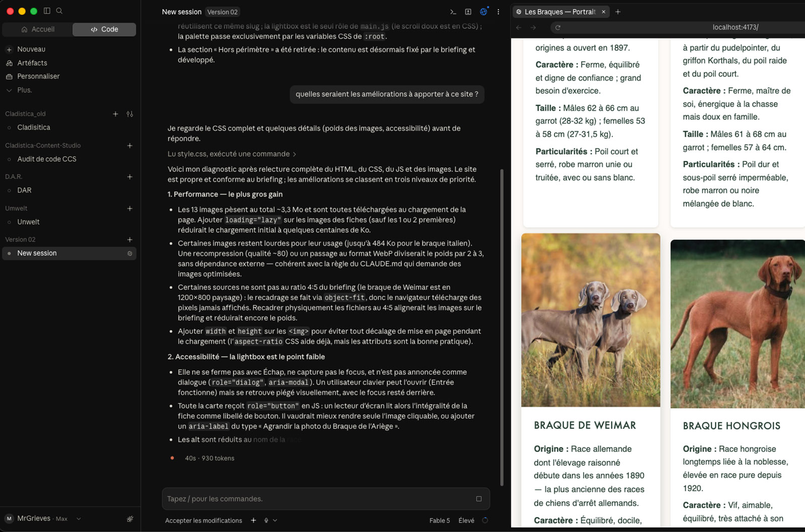Switch to the Accueil tab
The width and height of the screenshot is (805, 532).
click(38, 30)
